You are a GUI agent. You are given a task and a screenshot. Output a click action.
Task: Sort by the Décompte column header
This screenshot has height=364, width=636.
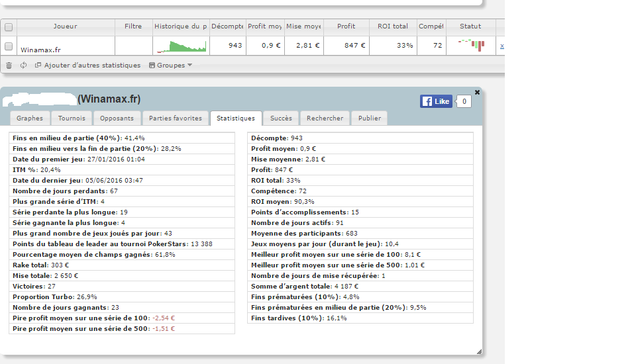click(227, 26)
